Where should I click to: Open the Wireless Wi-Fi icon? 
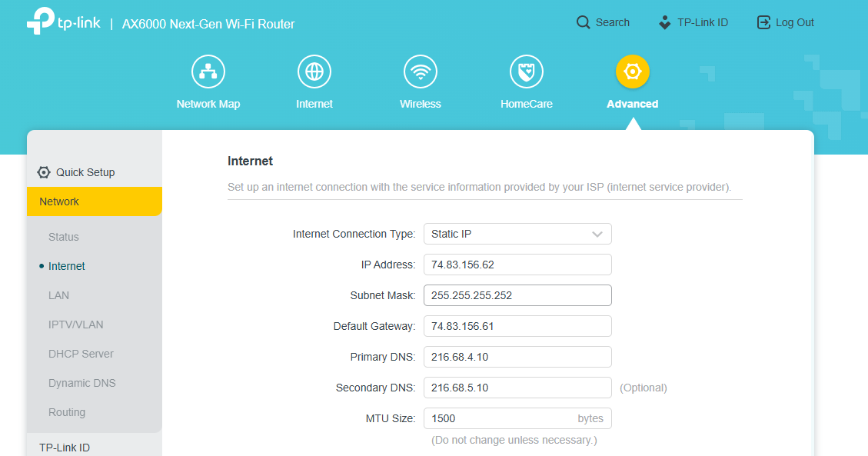[x=421, y=72]
